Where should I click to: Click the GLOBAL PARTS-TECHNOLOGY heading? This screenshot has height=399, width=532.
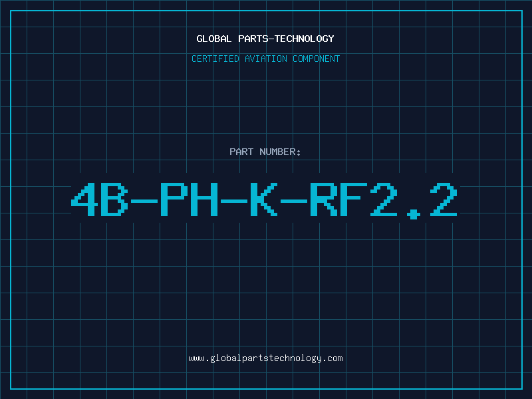click(265, 39)
